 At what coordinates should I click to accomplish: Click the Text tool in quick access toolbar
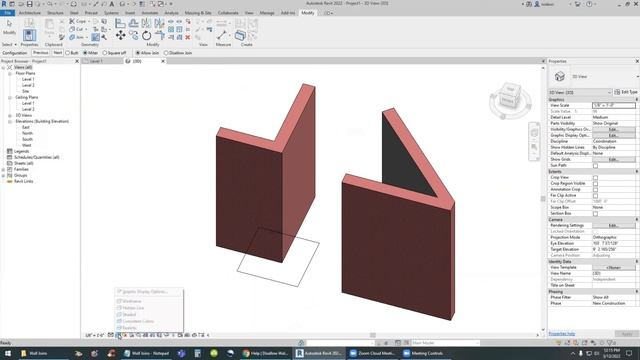[x=111, y=4]
